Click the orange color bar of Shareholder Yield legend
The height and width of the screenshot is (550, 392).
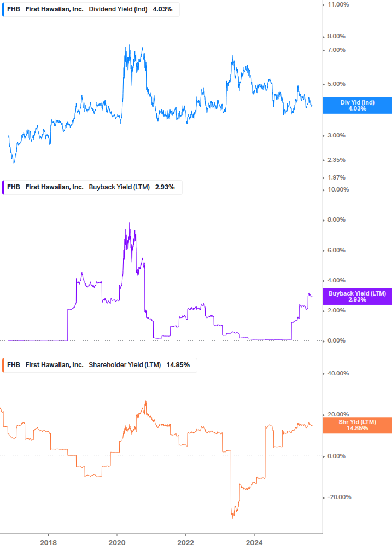(x=3, y=365)
